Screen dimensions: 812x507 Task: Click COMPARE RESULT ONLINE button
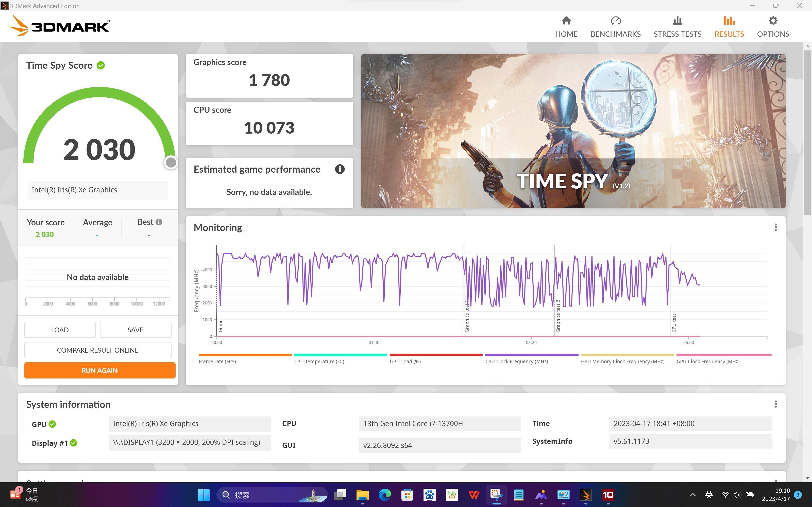(98, 350)
